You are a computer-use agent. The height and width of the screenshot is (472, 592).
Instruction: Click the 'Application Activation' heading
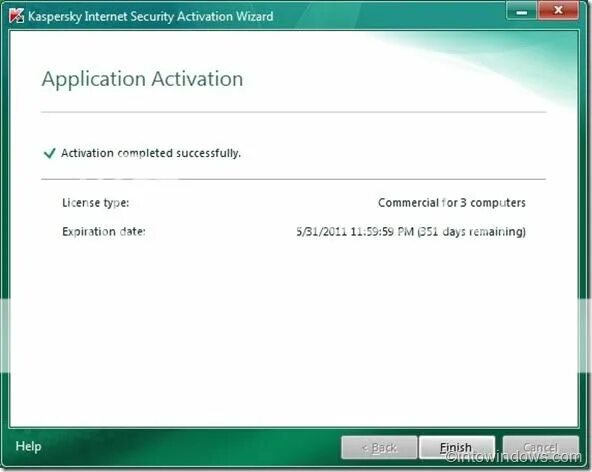[142, 79]
